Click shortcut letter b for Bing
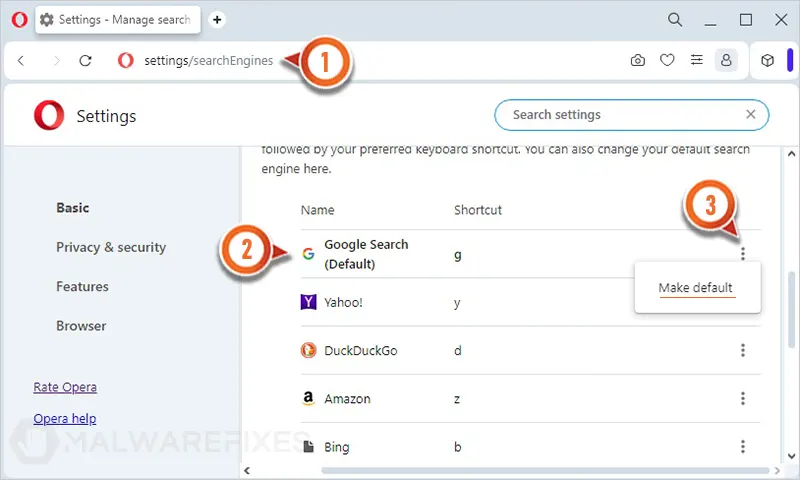This screenshot has width=800, height=480. [x=458, y=447]
